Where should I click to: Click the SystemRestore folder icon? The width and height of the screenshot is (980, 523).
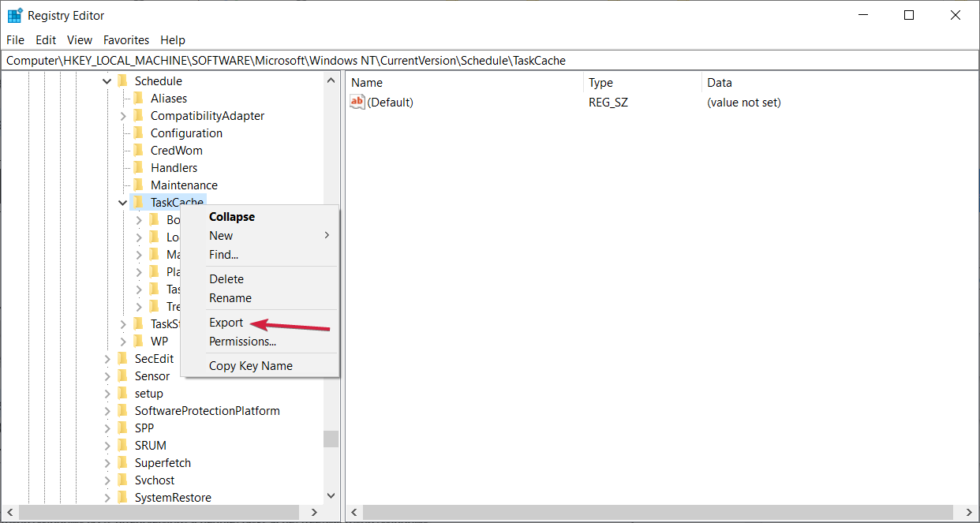[122, 497]
